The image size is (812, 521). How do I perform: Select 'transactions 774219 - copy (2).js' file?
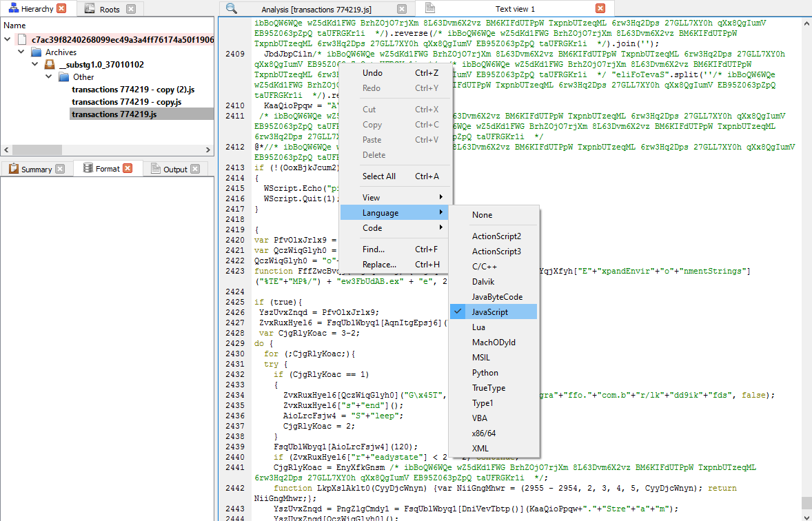[x=133, y=90]
